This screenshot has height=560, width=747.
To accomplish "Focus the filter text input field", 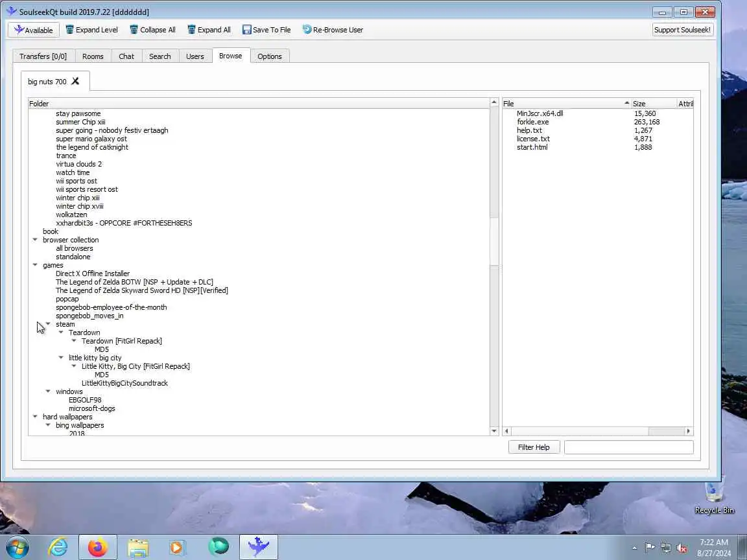I will [x=628, y=447].
